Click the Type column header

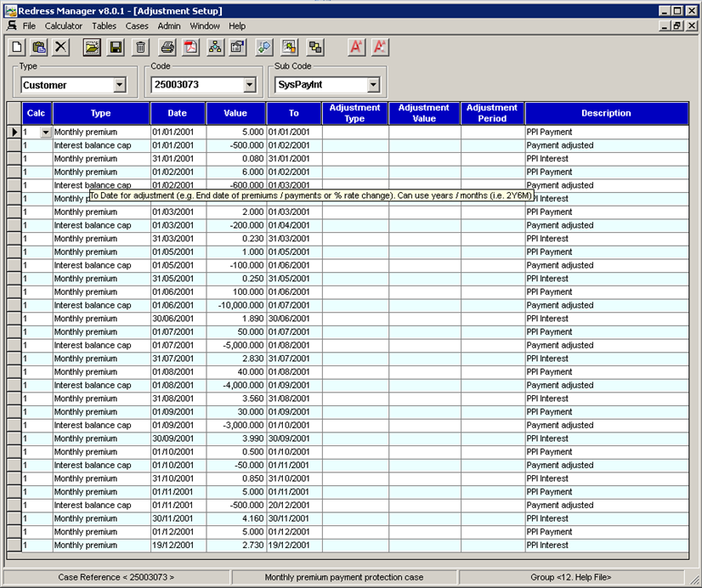pos(101,113)
